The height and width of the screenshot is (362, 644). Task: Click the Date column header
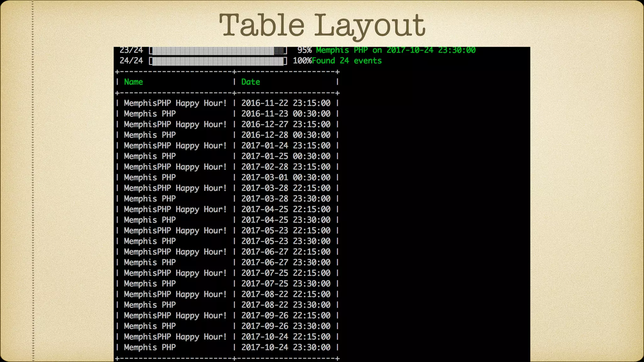(251, 82)
